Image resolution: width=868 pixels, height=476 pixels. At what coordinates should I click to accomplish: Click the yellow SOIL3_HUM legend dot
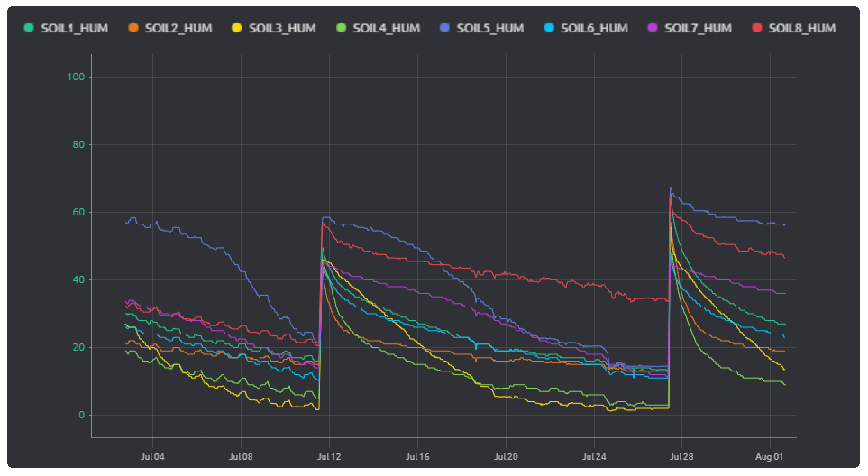(237, 28)
